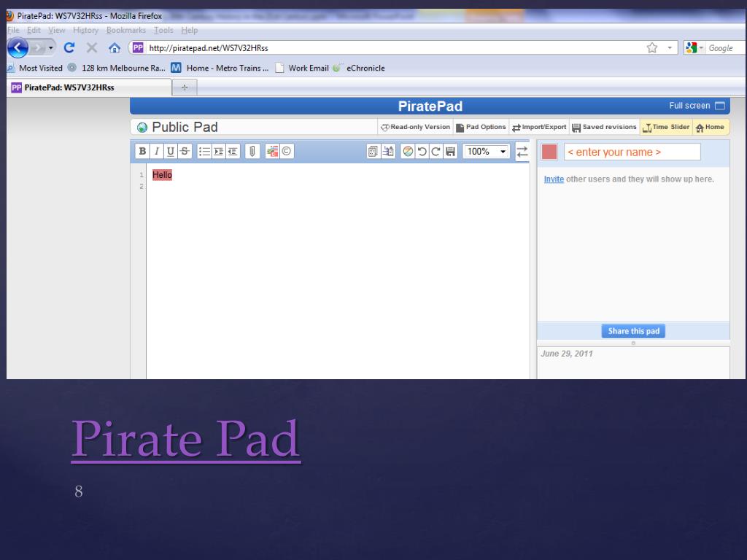
Task: Click the Firefox forward arrow
Action: click(x=38, y=47)
